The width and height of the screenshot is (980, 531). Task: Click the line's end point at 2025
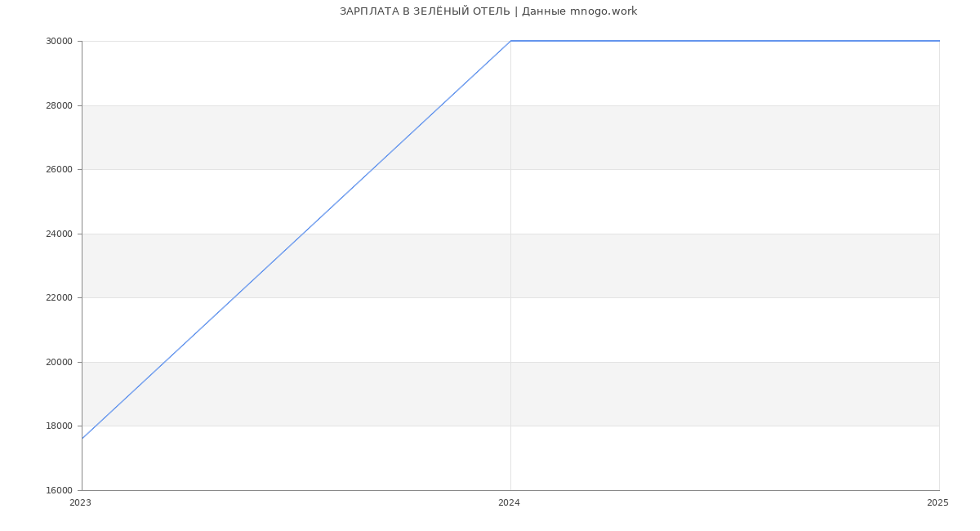[x=938, y=41]
